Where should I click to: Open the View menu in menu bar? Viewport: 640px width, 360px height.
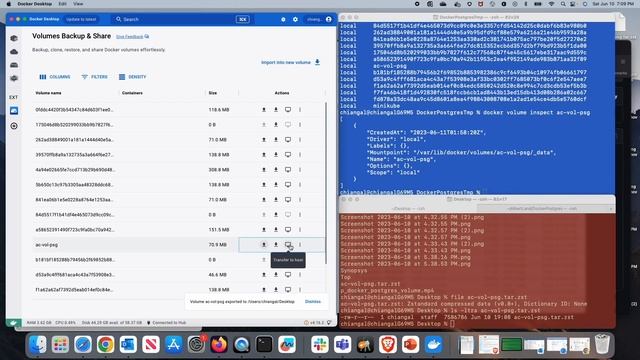(78, 4)
